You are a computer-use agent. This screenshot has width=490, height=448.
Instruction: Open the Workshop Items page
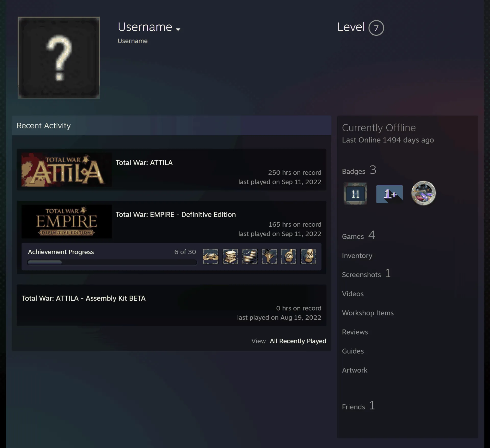click(368, 313)
